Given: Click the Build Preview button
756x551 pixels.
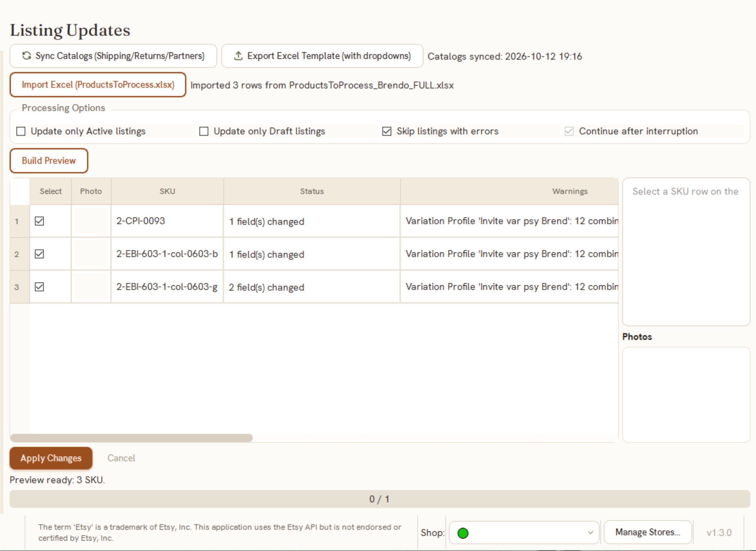Looking at the screenshot, I should click(49, 161).
